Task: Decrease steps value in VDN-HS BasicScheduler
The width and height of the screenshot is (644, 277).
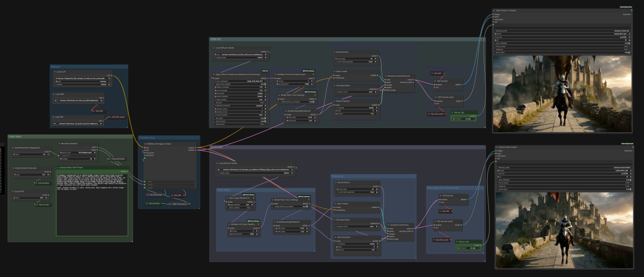Action: tap(336, 111)
